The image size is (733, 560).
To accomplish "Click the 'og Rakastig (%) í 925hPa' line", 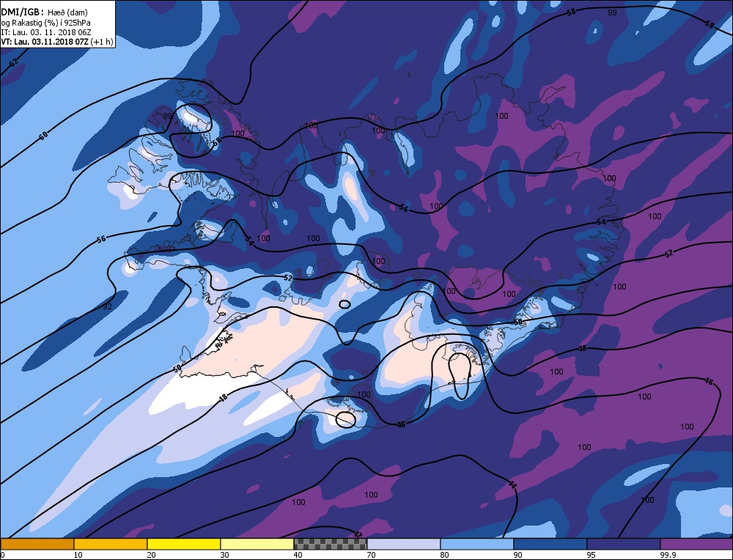I will [45, 23].
